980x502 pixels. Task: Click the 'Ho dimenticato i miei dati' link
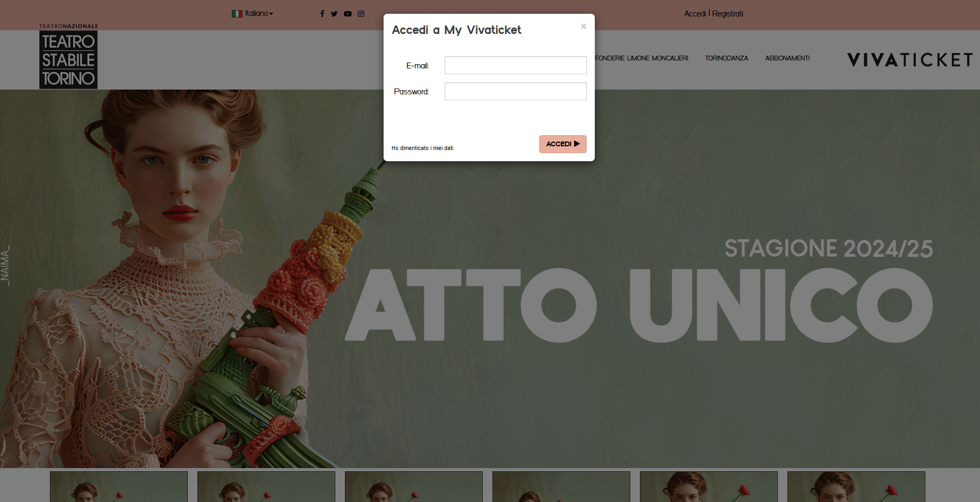pos(422,148)
